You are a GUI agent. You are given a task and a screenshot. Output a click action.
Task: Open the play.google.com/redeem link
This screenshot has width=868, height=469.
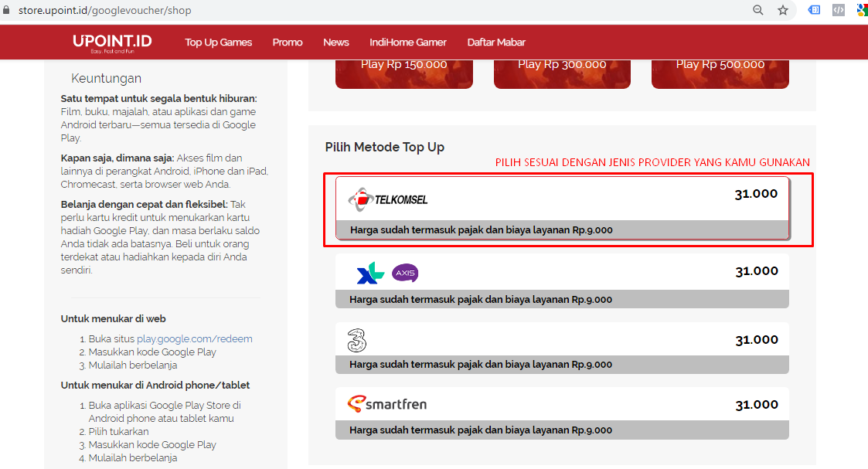point(194,338)
